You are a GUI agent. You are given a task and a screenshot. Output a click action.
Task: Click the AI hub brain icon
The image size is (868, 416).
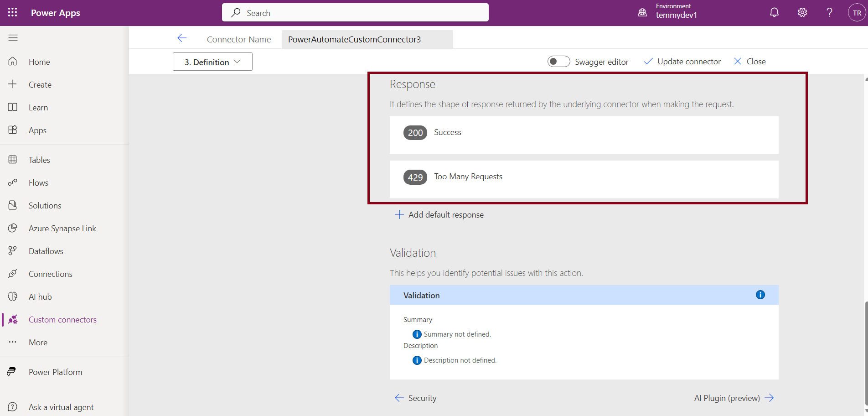coord(13,296)
